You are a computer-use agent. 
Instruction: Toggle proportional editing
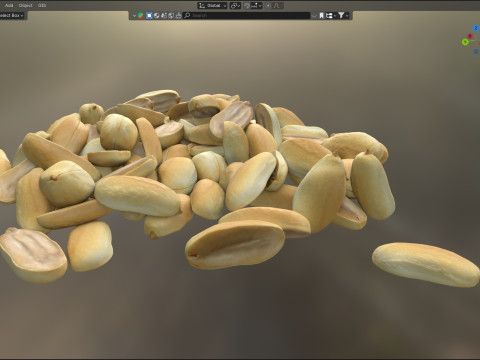pos(268,6)
